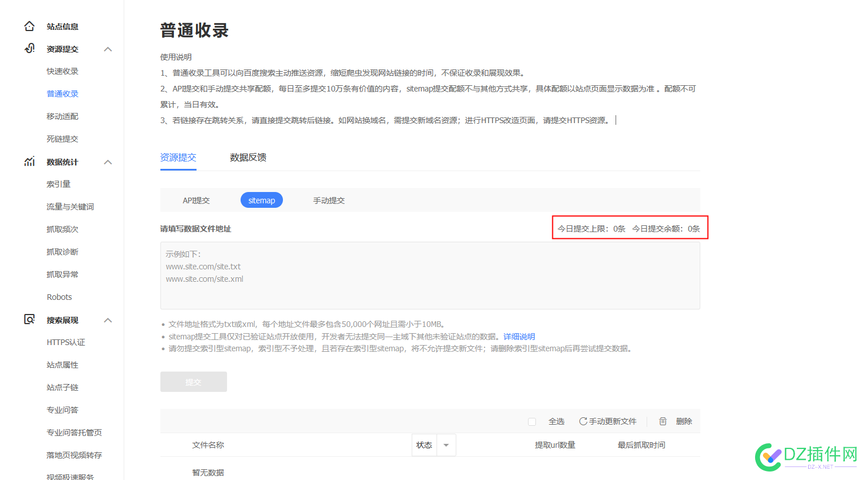Click the 删除 button label
868x480 pixels.
tap(684, 421)
